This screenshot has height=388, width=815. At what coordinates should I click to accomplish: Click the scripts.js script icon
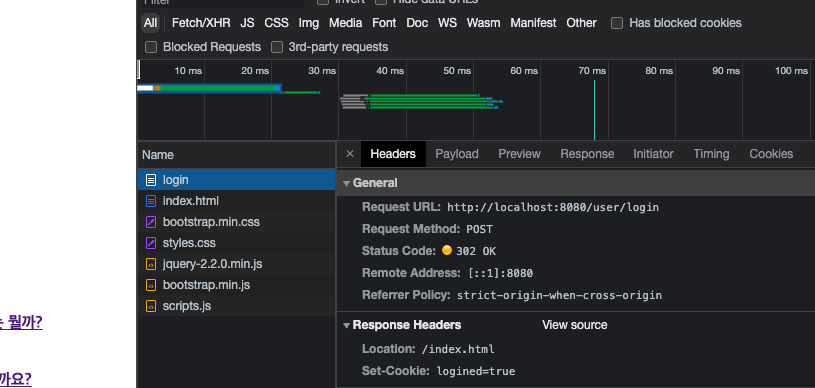pyautogui.click(x=151, y=306)
